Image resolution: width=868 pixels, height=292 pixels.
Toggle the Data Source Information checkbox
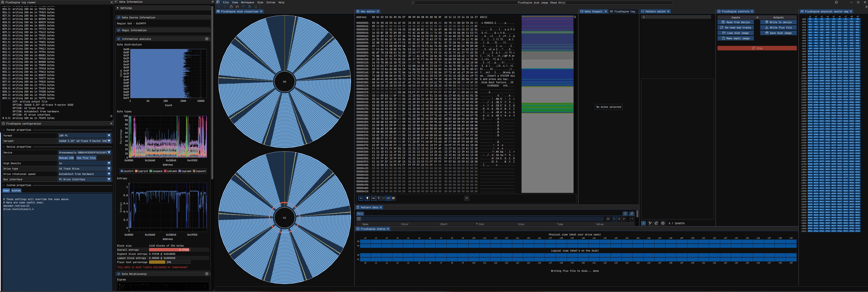click(x=119, y=18)
